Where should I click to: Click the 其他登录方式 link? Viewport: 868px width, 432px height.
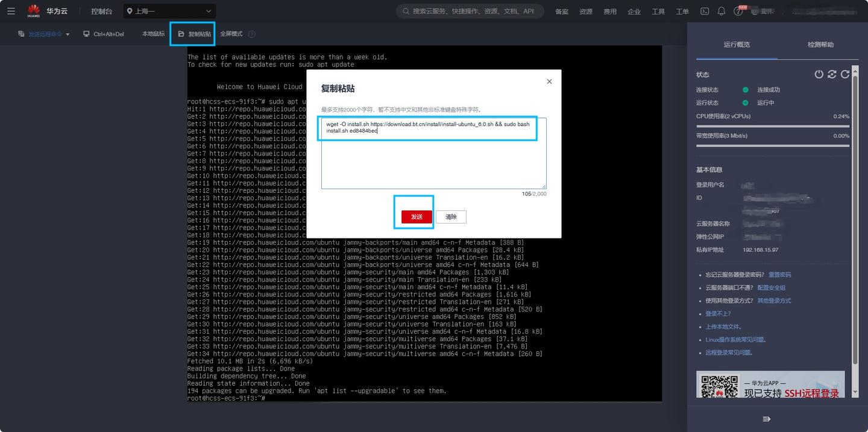(x=774, y=301)
